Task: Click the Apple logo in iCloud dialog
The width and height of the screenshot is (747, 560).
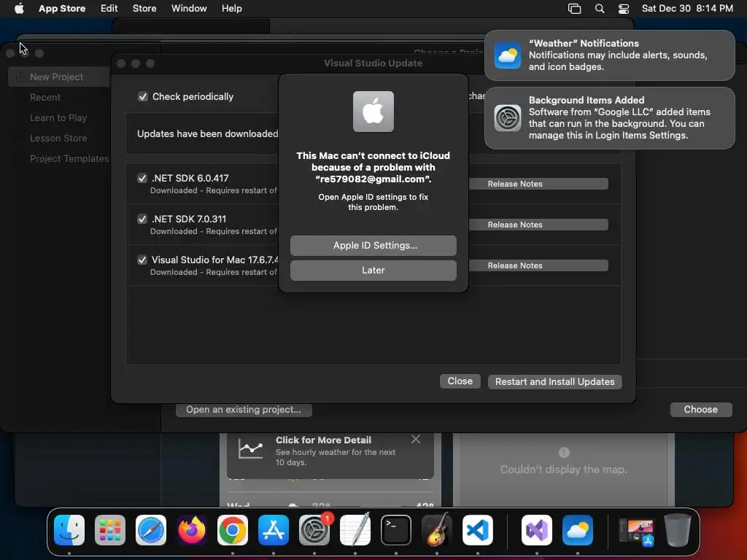Action: tap(373, 112)
